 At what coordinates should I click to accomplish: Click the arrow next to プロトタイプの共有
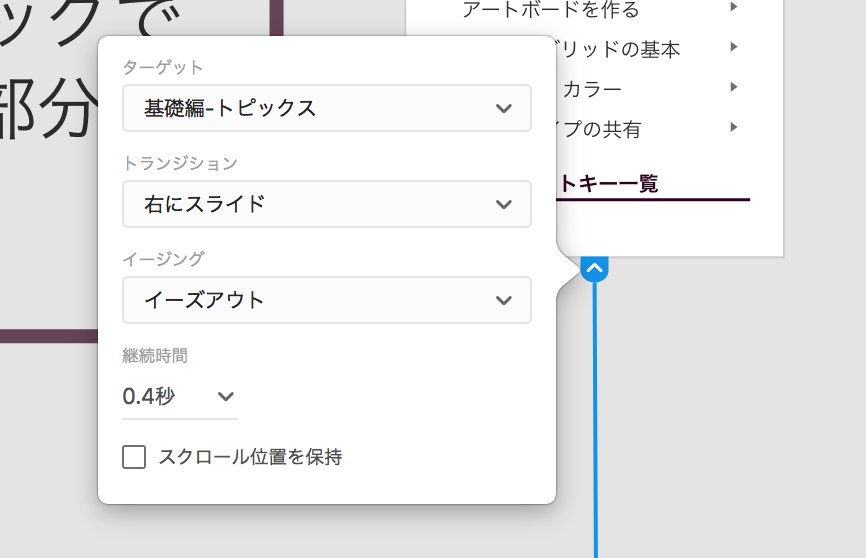[733, 127]
